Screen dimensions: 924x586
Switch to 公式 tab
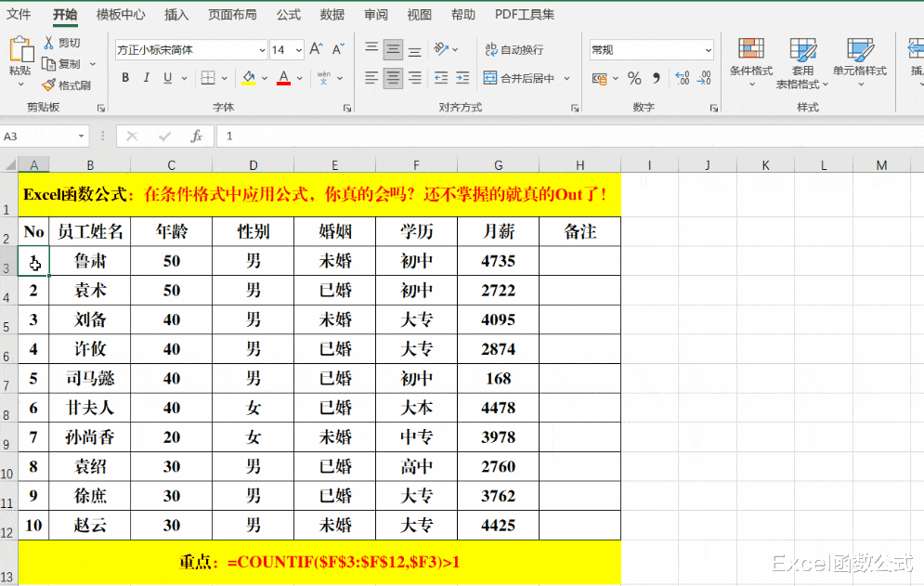(x=289, y=14)
